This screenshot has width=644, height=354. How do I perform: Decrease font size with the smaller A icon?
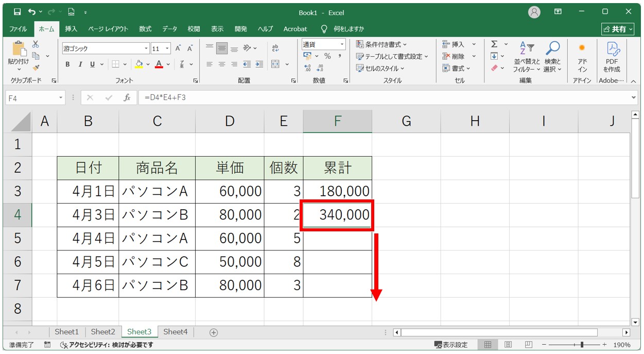189,48
